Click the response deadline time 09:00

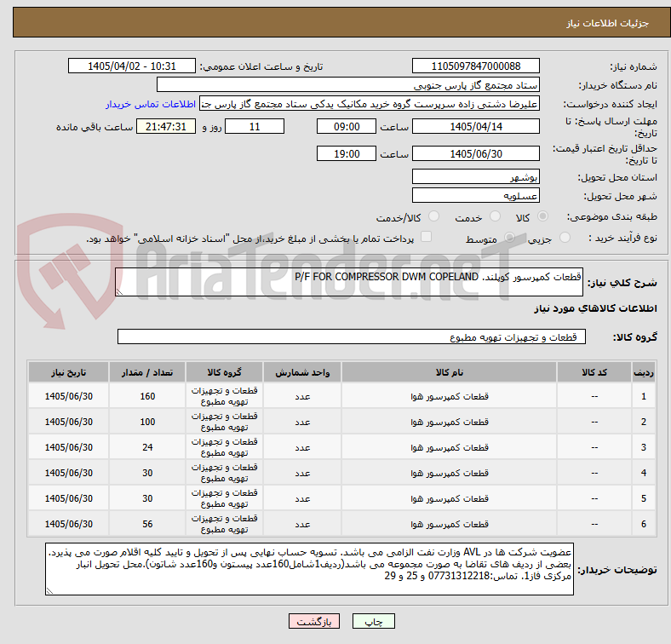347,127
